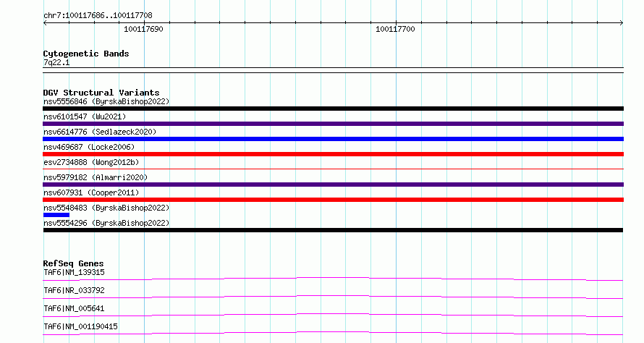Select the purple bar under nsv5979182

[333, 185]
